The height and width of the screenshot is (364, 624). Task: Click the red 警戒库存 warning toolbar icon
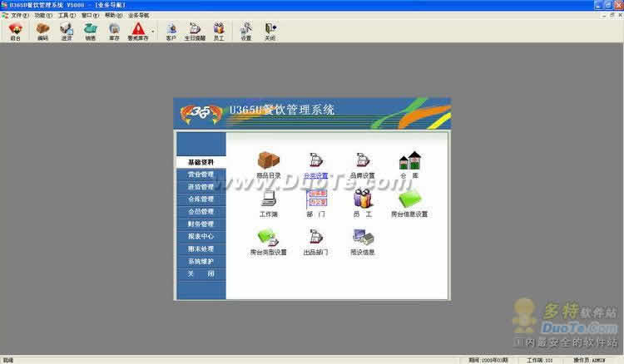point(137,31)
